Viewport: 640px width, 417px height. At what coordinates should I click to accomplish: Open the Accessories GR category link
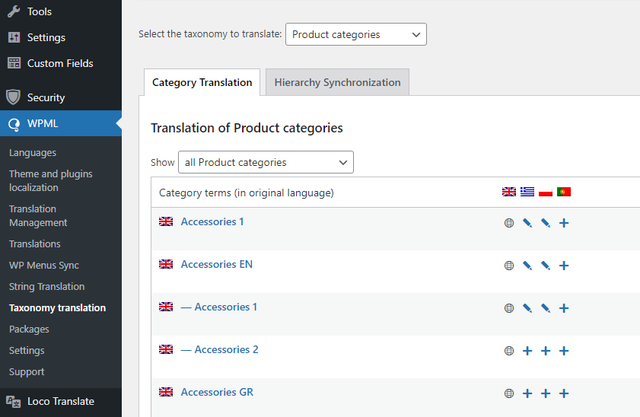(217, 392)
